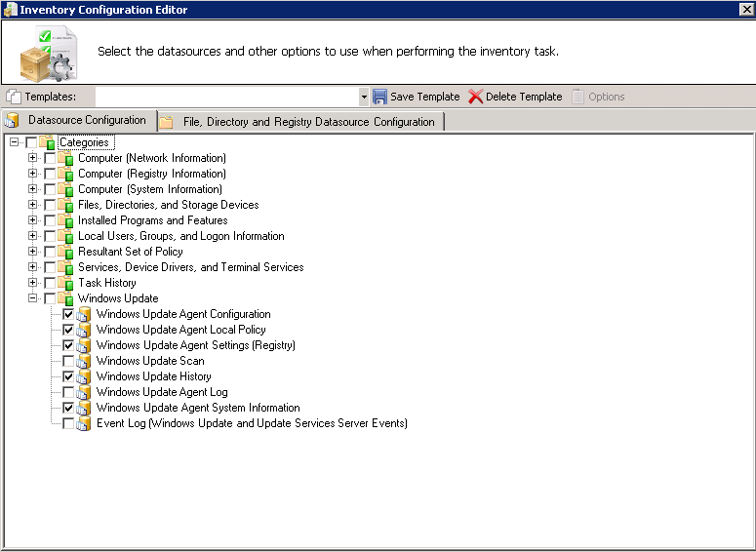756x552 pixels.
Task: Enable the Windows Update Agent Log checkbox
Action: coord(68,392)
